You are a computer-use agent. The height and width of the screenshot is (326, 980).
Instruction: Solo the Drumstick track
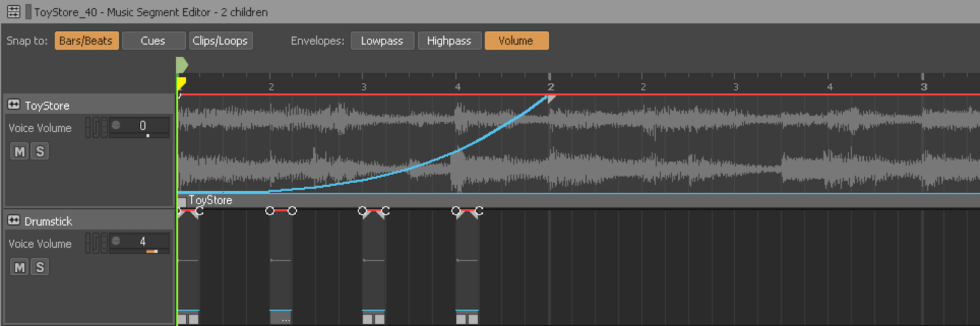coord(40,267)
